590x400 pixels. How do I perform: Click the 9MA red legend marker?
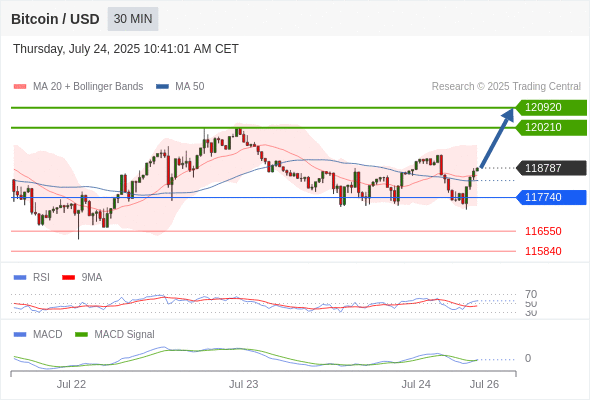click(x=68, y=278)
